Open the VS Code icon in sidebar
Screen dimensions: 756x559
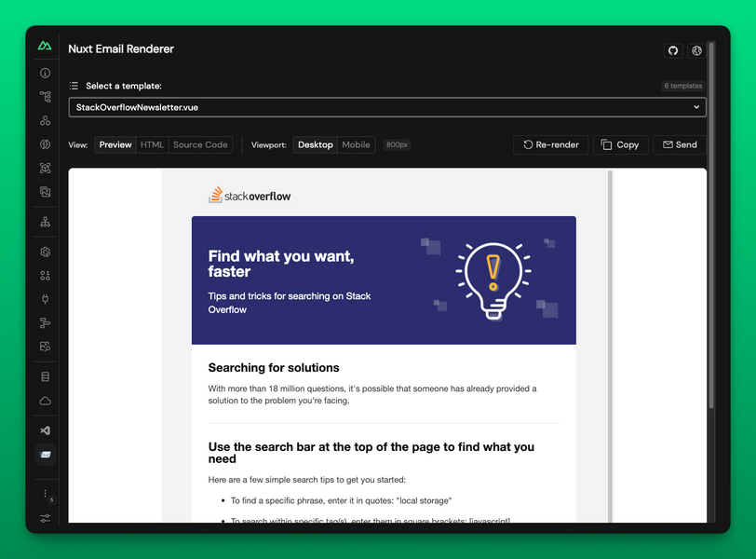coord(45,431)
